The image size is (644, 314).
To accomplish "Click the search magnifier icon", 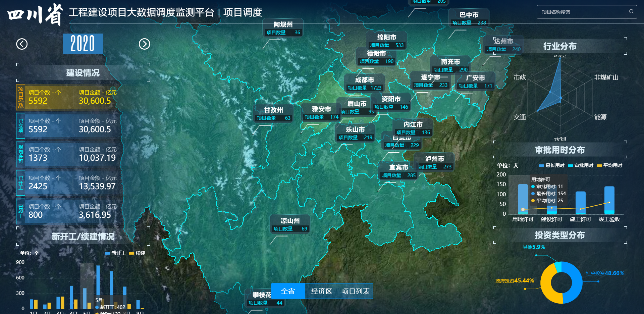I will [x=631, y=12].
